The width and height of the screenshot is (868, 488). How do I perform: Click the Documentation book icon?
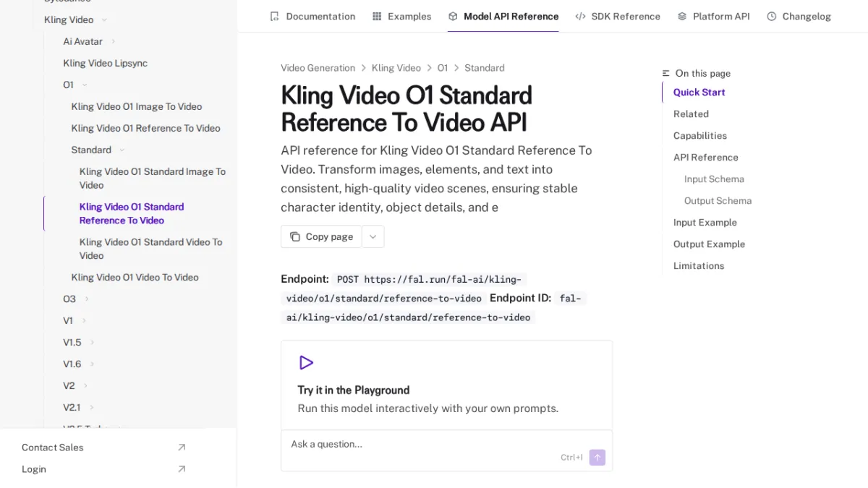coord(274,16)
